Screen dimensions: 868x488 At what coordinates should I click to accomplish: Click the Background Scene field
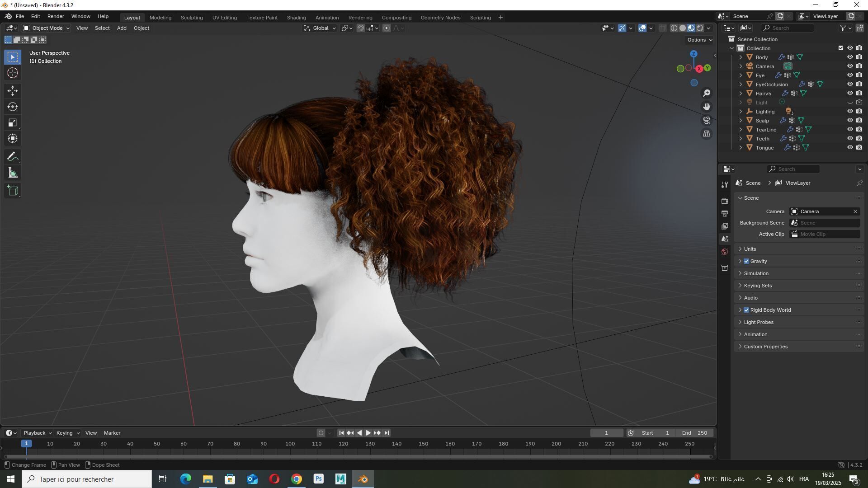pos(825,223)
